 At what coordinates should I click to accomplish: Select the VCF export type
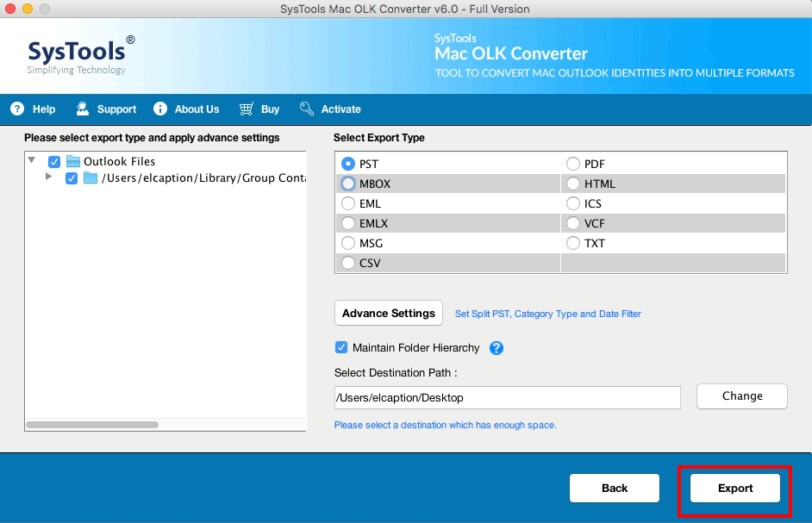click(x=572, y=223)
